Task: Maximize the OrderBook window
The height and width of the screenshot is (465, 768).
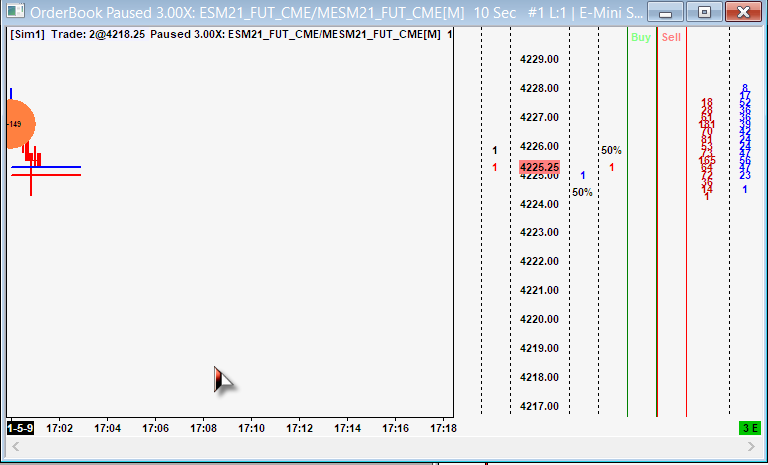Action: click(704, 12)
